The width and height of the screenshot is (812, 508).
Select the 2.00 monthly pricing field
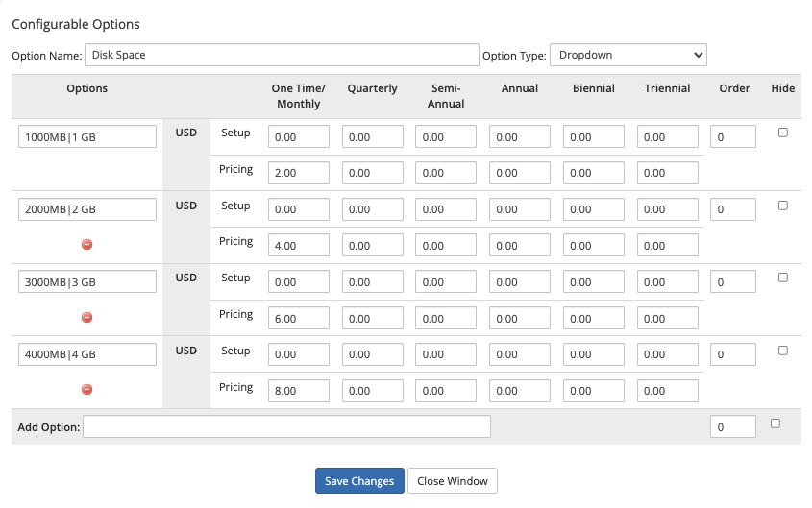[298, 173]
